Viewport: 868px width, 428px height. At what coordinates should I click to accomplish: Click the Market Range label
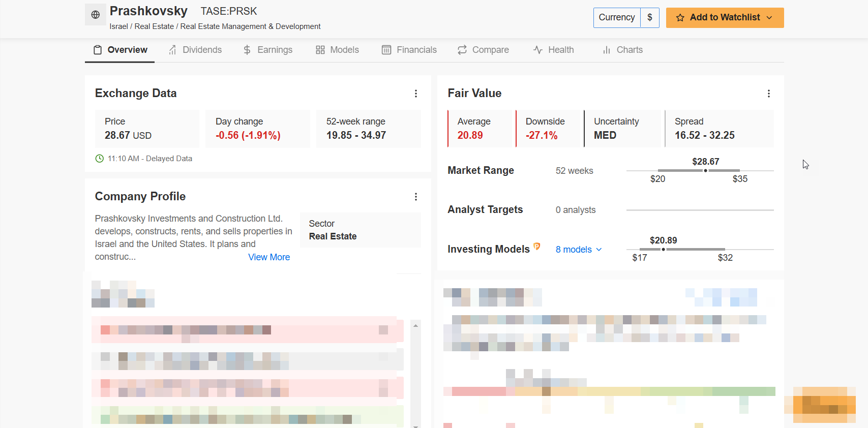click(481, 171)
